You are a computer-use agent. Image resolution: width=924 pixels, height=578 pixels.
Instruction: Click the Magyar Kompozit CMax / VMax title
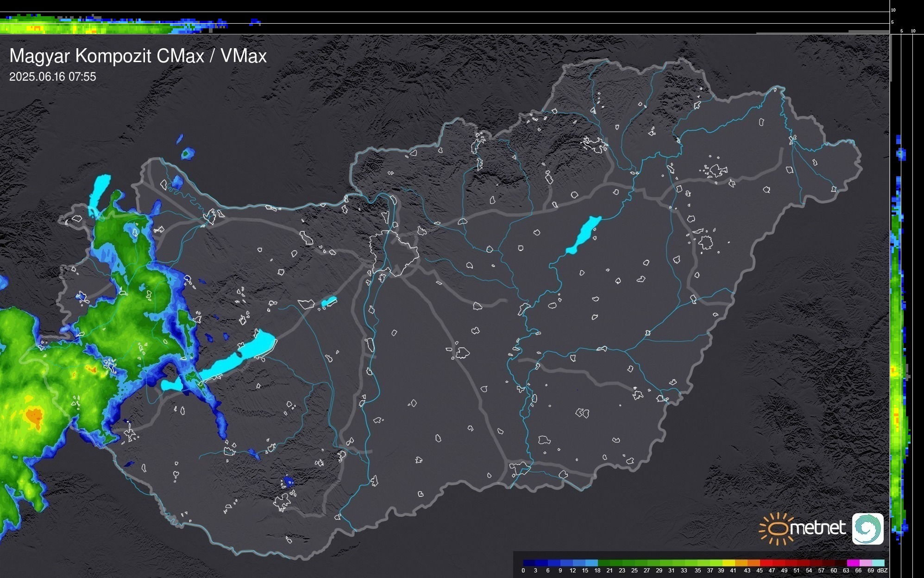coord(138,56)
